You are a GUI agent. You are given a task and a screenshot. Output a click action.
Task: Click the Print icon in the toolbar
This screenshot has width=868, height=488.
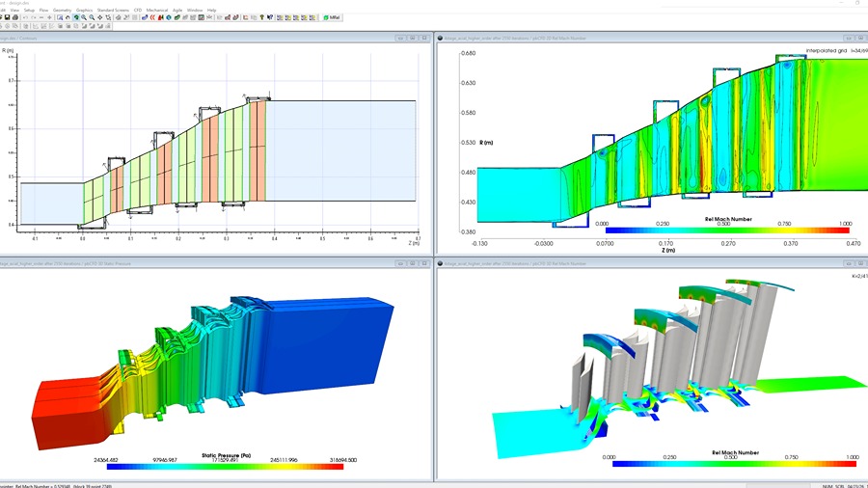[x=14, y=17]
